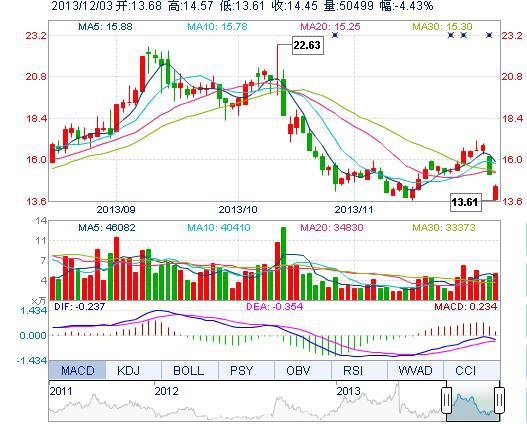
Task: Click the rightmost star marker on chart
Action: click(x=489, y=35)
